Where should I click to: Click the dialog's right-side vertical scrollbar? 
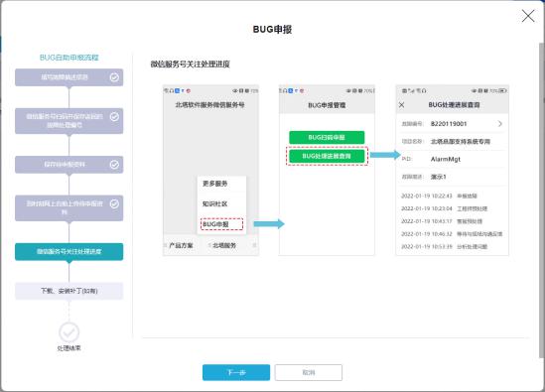pyautogui.click(x=541, y=199)
